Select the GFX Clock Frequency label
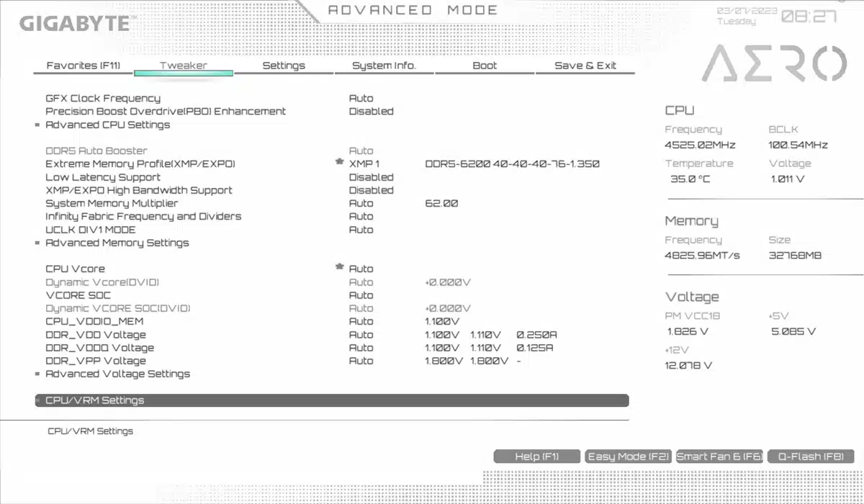The image size is (864, 504). pos(103,99)
